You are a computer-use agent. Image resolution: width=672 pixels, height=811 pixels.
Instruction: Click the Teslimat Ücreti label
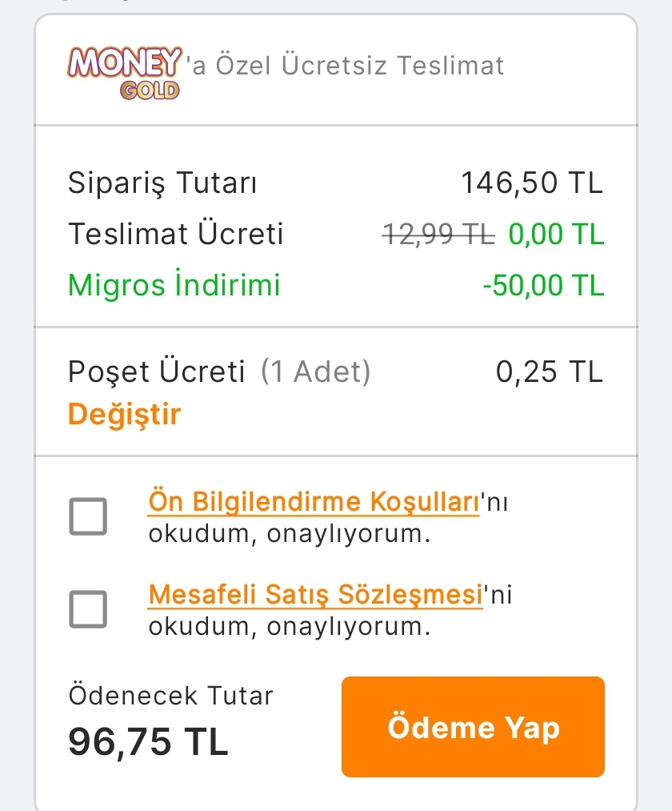[x=176, y=235]
